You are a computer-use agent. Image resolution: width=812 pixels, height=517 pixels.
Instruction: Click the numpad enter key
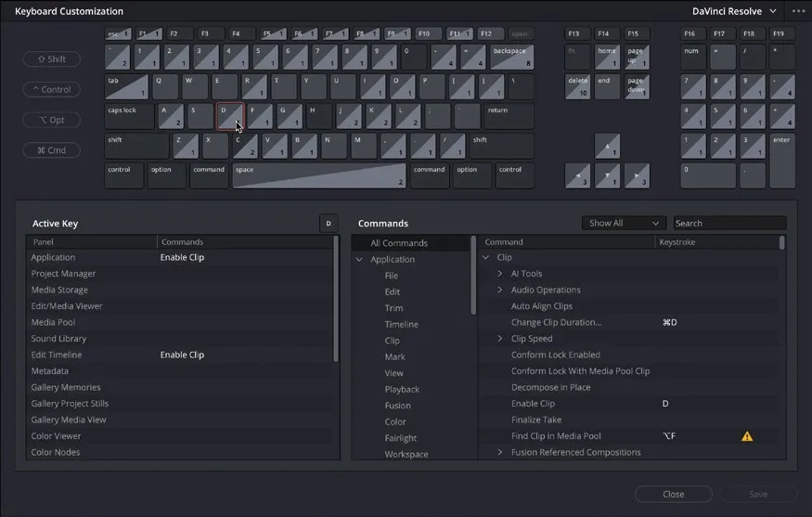click(x=782, y=161)
